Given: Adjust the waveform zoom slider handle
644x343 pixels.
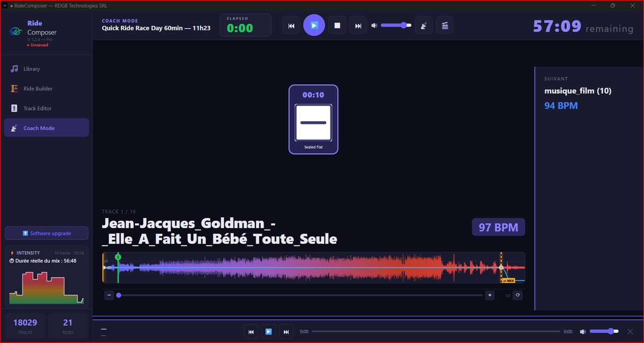Looking at the screenshot, I should [x=119, y=295].
